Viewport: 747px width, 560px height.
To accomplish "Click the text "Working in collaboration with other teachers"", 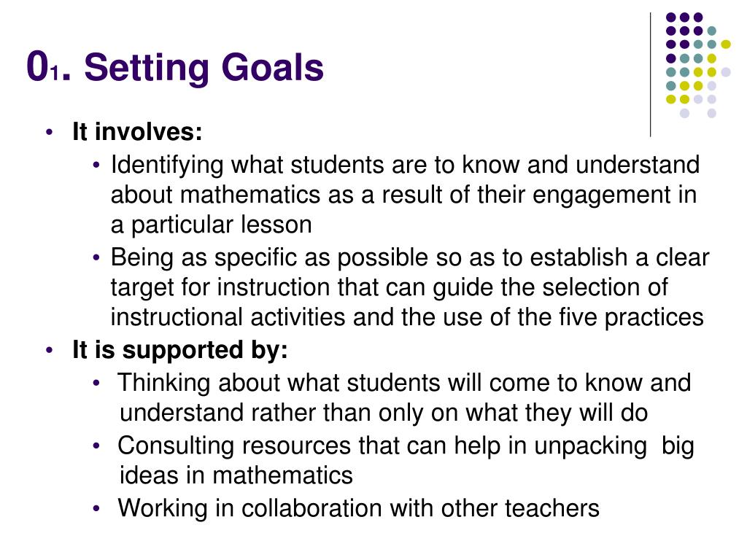I will click(359, 508).
